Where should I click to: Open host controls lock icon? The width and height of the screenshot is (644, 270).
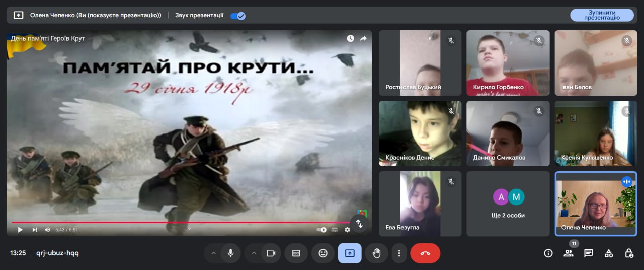click(628, 253)
